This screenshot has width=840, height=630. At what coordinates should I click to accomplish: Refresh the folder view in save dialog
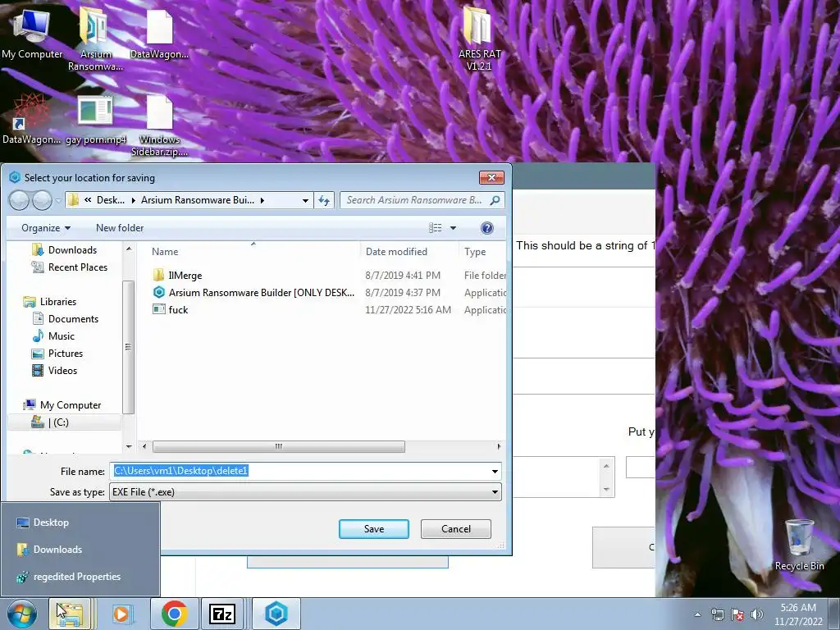pyautogui.click(x=324, y=200)
